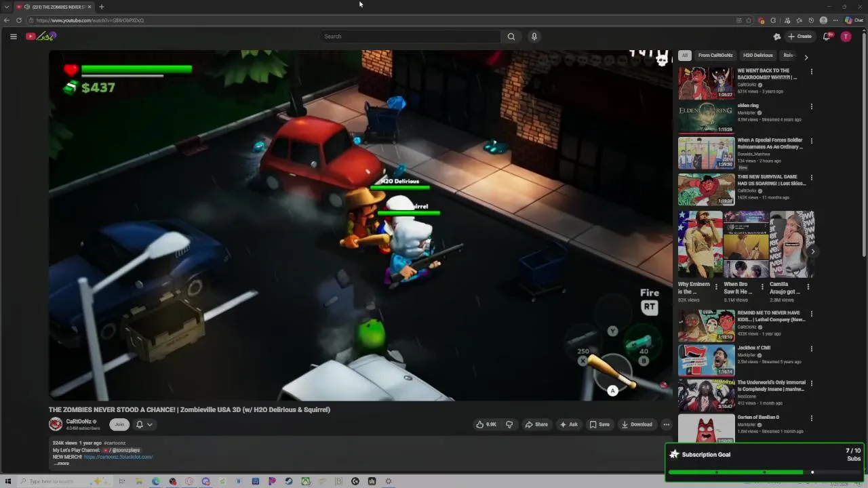Close The Zombies Never Stood tab
The height and width of the screenshot is (488, 868).
90,7
